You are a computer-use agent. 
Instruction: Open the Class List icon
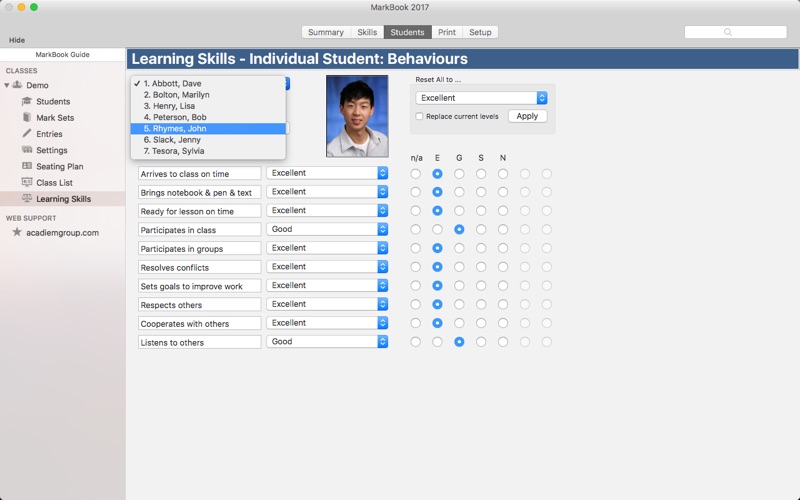point(27,182)
